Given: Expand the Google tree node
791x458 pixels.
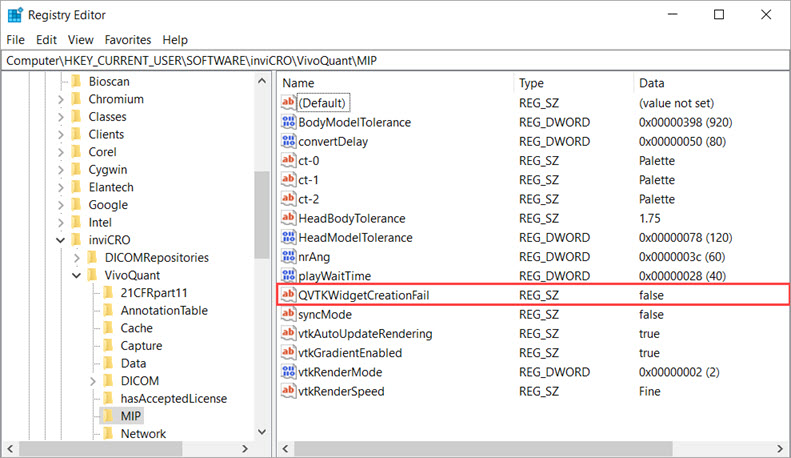Looking at the screenshot, I should 61,205.
